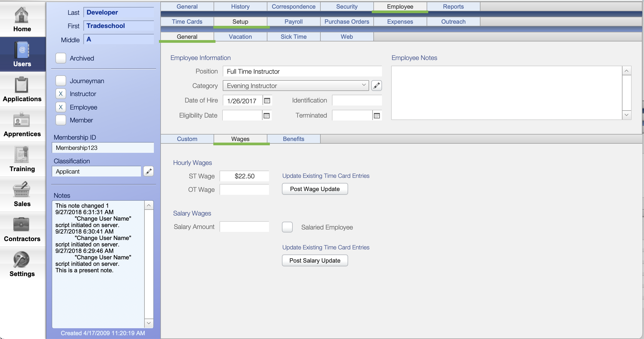This screenshot has width=644, height=339.
Task: Go to the Home section icon
Action: click(x=22, y=15)
